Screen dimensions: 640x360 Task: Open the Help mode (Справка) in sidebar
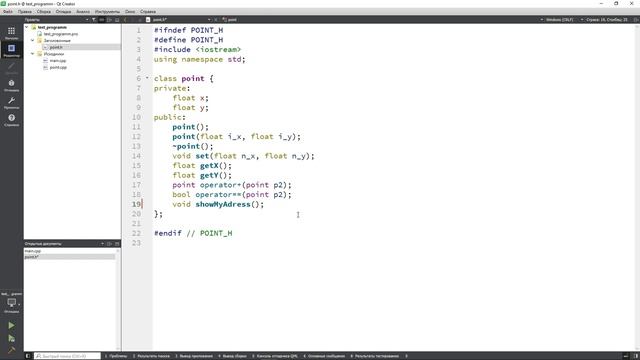click(11, 120)
